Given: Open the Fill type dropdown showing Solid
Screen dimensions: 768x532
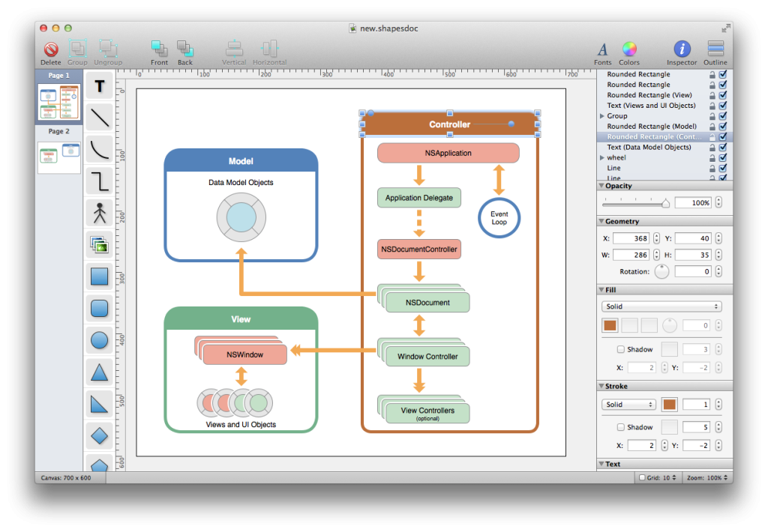Looking at the screenshot, I should click(x=661, y=306).
